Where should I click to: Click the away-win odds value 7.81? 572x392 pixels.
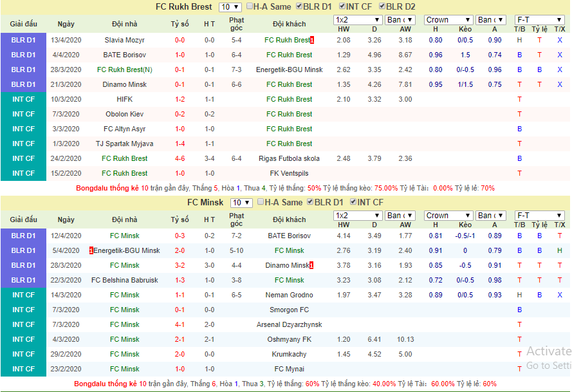(405, 85)
